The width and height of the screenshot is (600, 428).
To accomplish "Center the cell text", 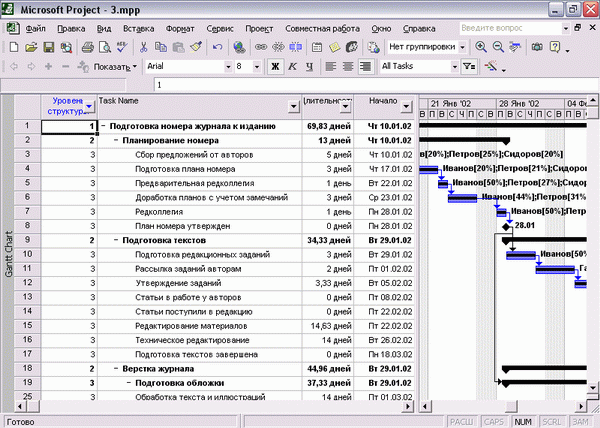I will [348, 67].
